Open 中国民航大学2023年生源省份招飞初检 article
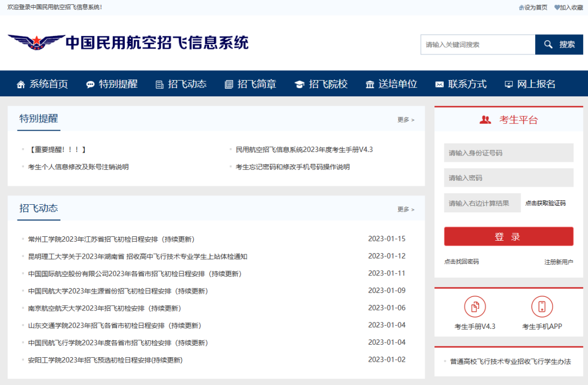The height and width of the screenshot is (385, 588). 118,291
